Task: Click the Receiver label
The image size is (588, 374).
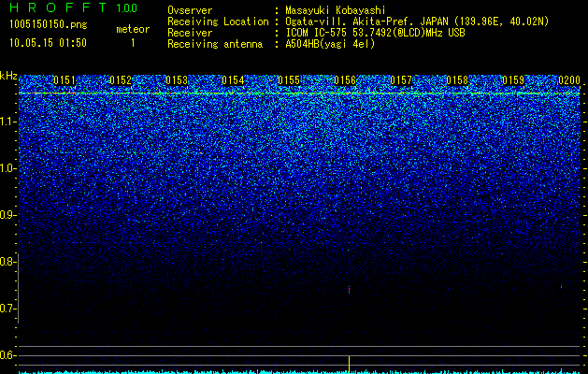Action: 190,33
